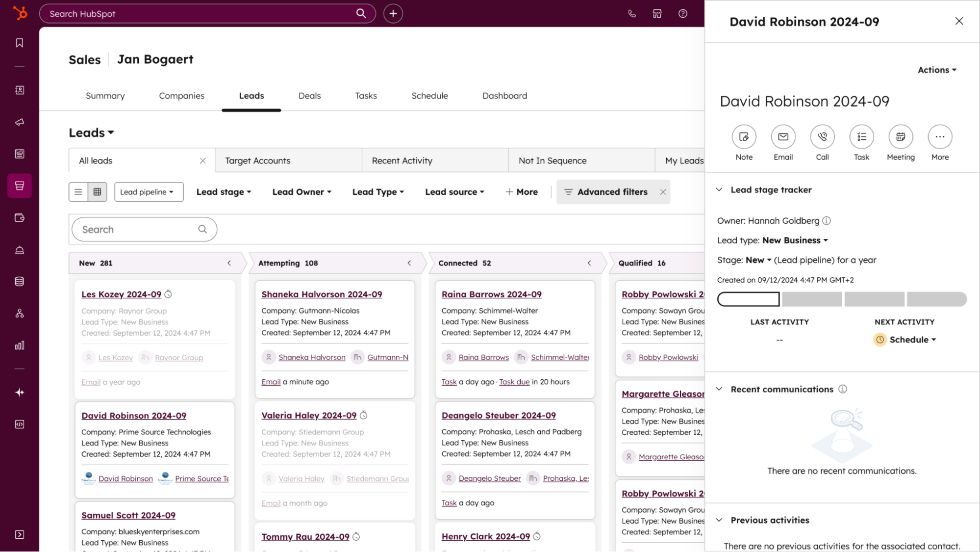Close the David Robinson 2024-09 side panel
The image size is (980, 552).
point(959,21)
